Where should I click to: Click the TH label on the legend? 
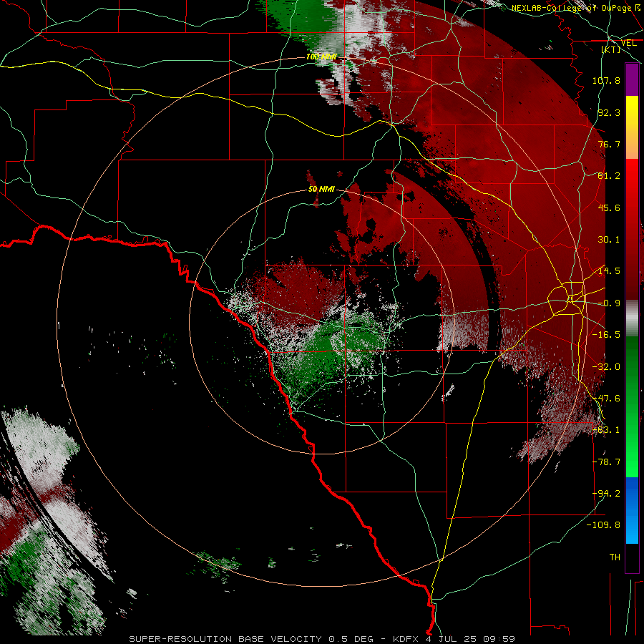pos(615,557)
